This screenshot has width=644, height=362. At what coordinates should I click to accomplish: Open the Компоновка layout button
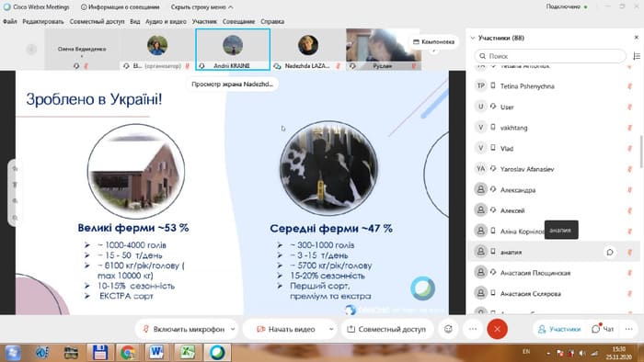coord(433,42)
